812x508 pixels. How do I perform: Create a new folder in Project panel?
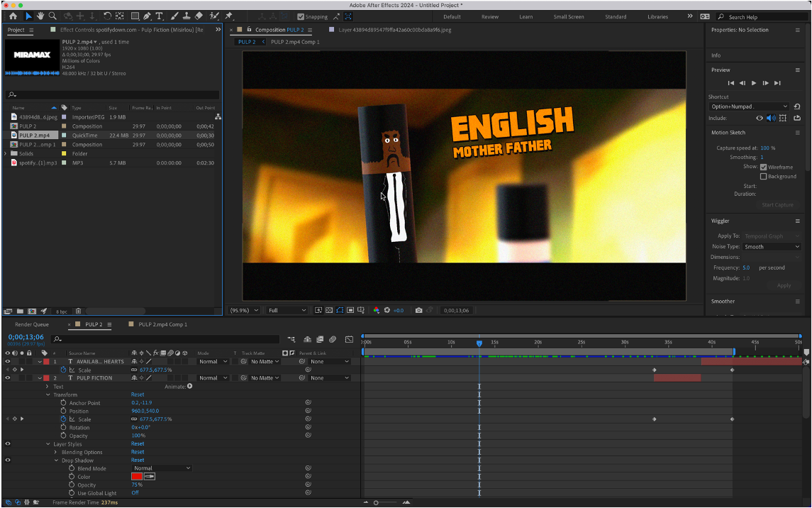20,311
